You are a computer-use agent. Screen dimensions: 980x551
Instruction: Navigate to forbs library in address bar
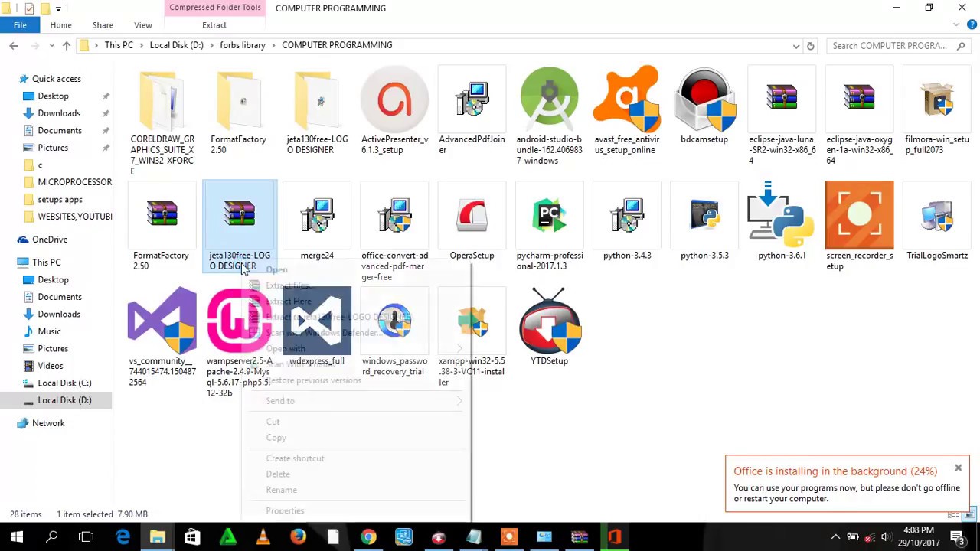242,45
